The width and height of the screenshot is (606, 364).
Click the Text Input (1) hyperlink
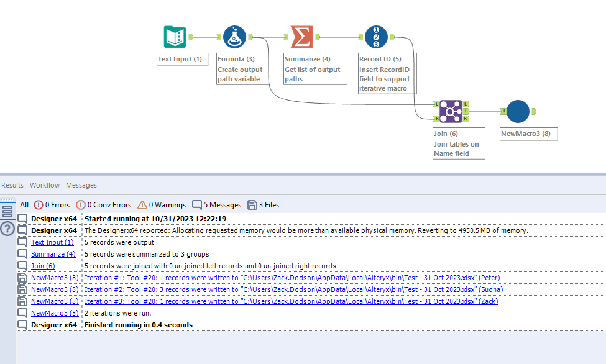[x=52, y=242]
